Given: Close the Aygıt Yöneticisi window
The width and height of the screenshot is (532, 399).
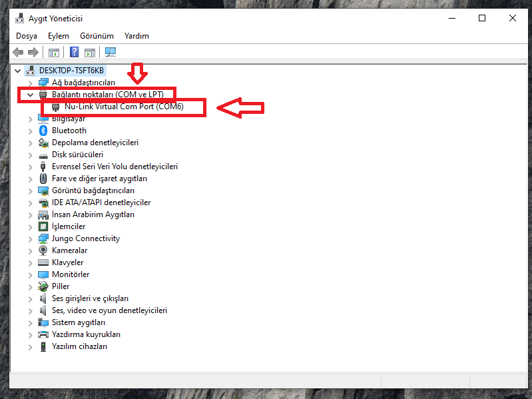Looking at the screenshot, I should 512,19.
